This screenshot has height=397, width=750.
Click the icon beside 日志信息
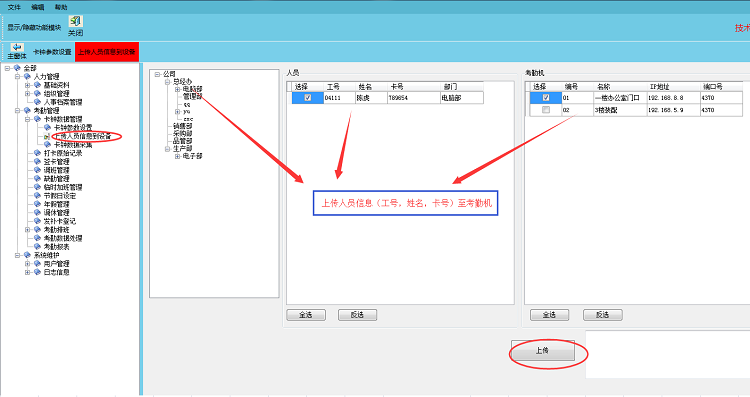(x=37, y=272)
